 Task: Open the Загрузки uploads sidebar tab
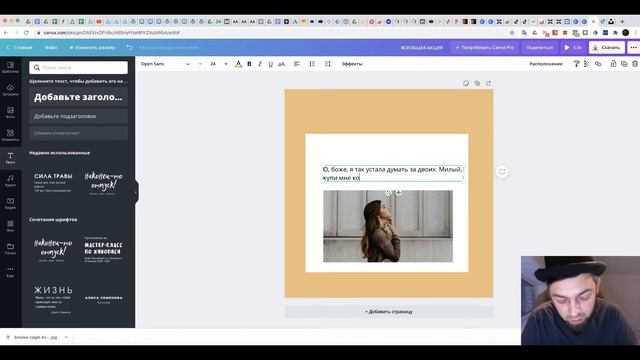[11, 90]
